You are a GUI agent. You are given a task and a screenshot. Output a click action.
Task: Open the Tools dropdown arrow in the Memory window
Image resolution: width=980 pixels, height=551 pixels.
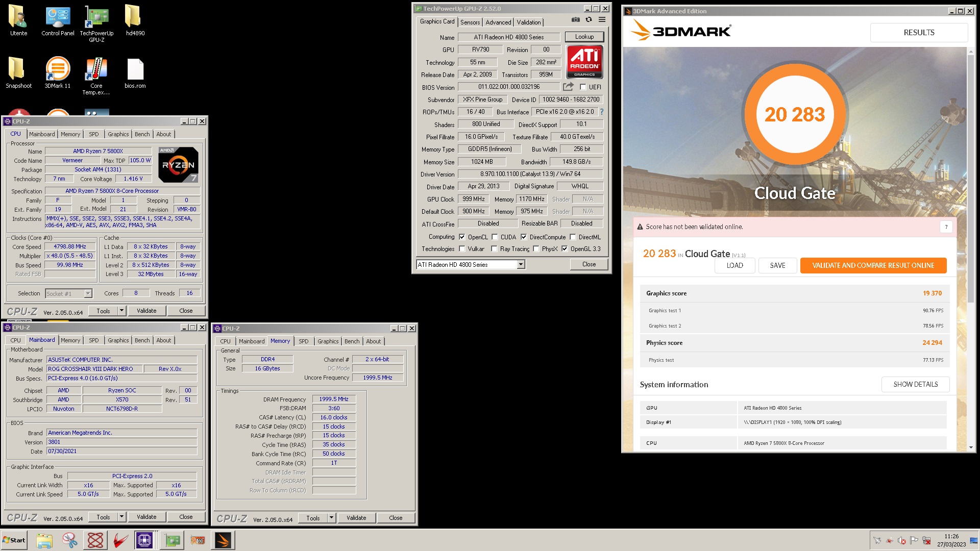click(x=331, y=518)
